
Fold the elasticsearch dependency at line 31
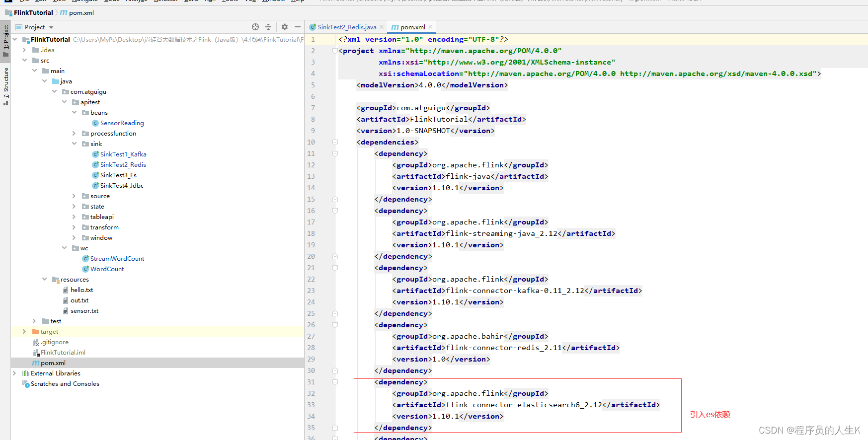click(x=335, y=382)
